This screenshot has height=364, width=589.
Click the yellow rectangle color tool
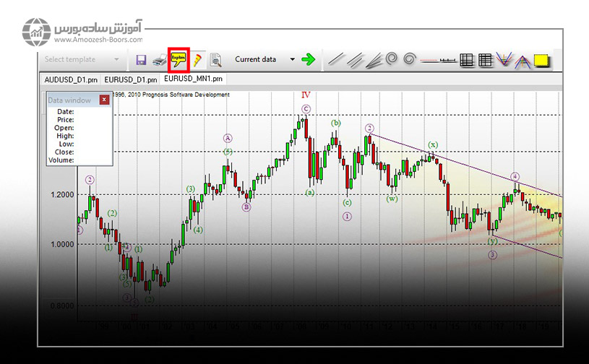coord(542,60)
